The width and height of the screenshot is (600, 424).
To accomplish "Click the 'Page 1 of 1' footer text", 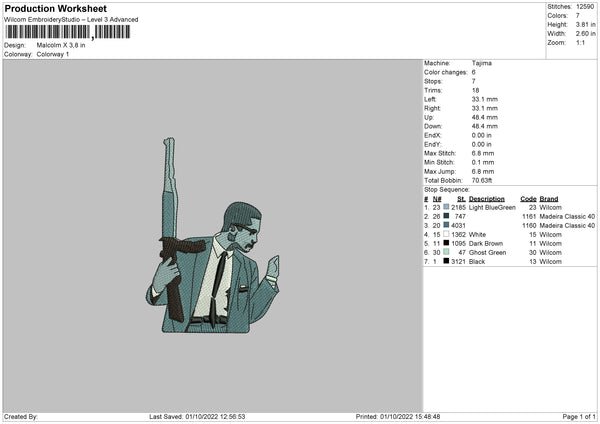I will [579, 417].
